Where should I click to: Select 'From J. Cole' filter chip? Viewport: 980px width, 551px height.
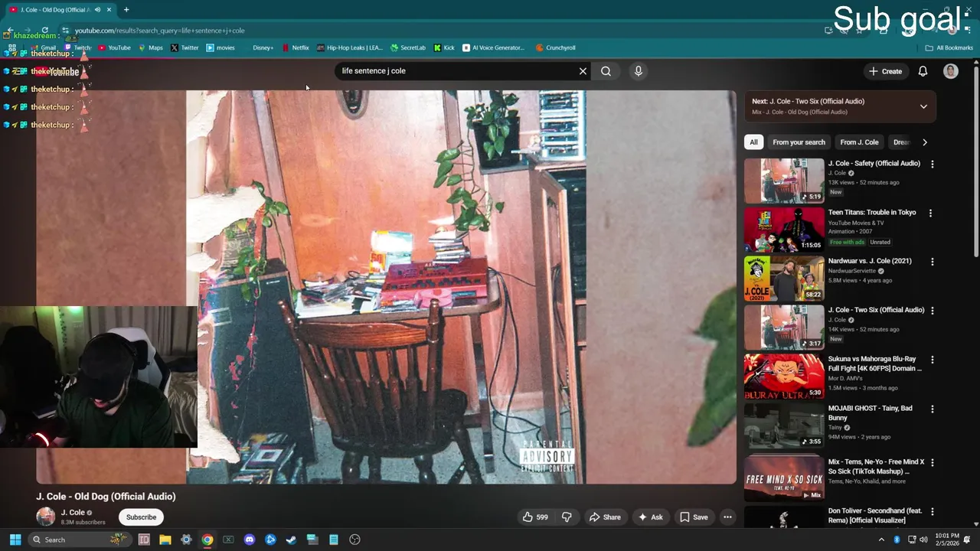coord(859,142)
